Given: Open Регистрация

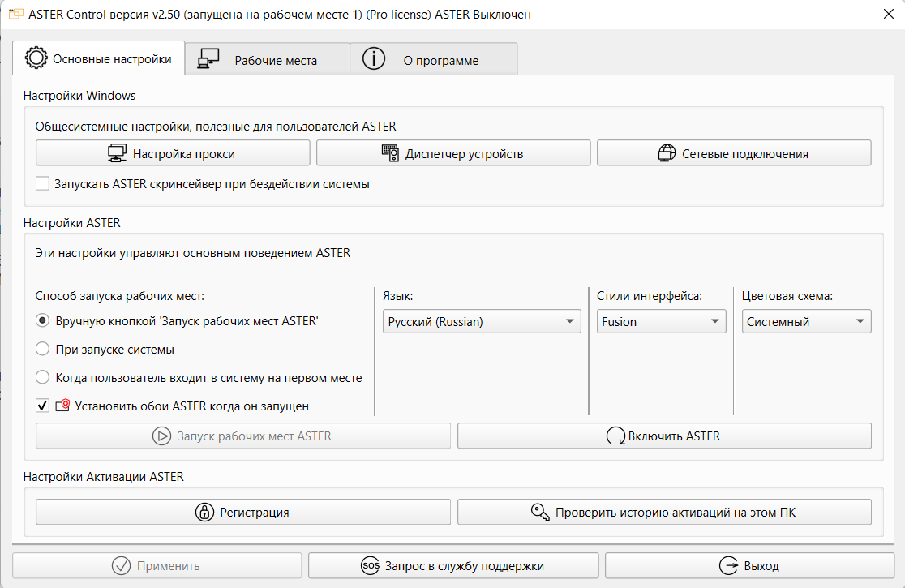Looking at the screenshot, I should point(243,512).
